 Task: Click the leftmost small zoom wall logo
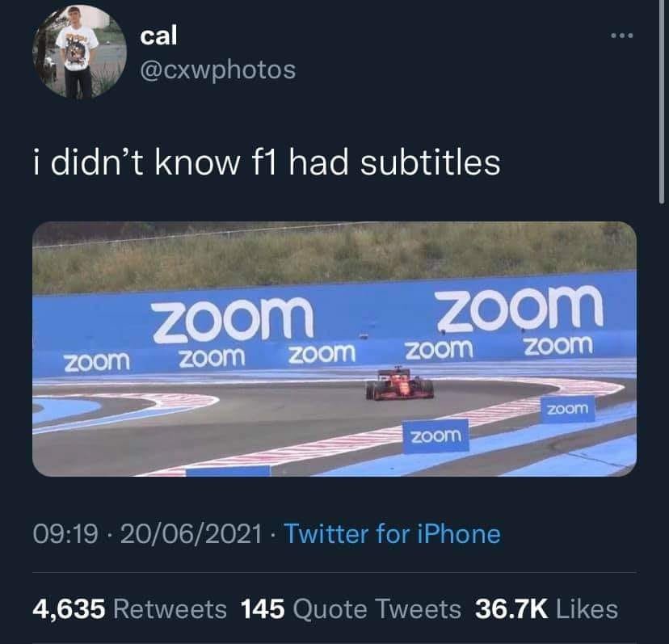coord(97,362)
